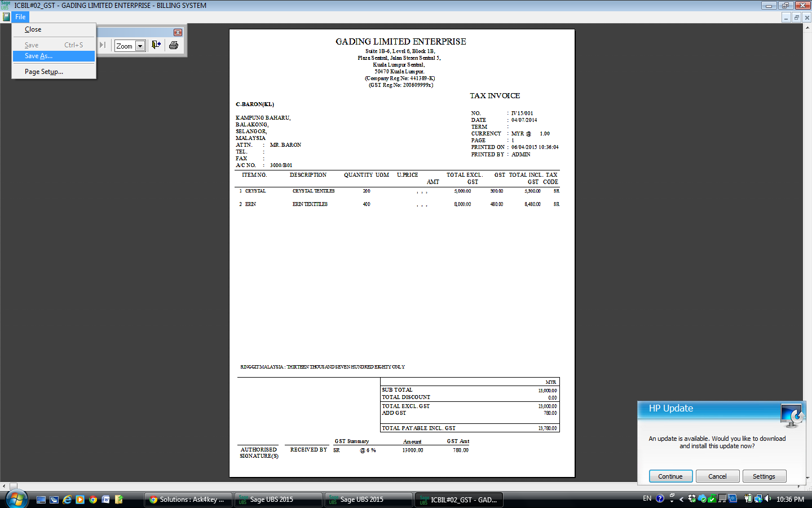Switch to first Sage UBS 2015 taskbar button
This screenshot has width=812, height=508.
click(x=278, y=500)
